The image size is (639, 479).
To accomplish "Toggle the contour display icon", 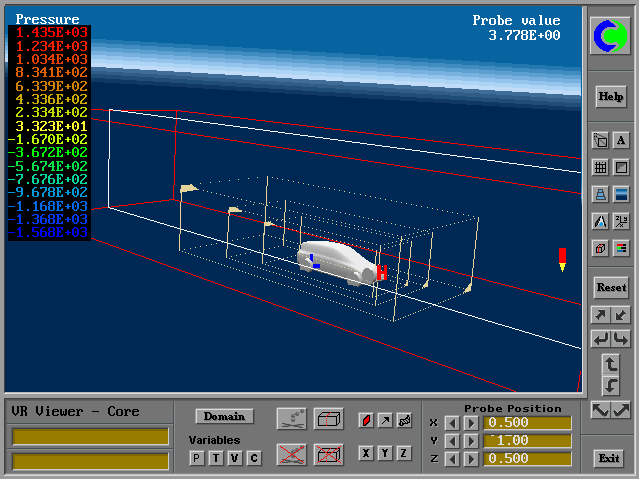I will (366, 420).
